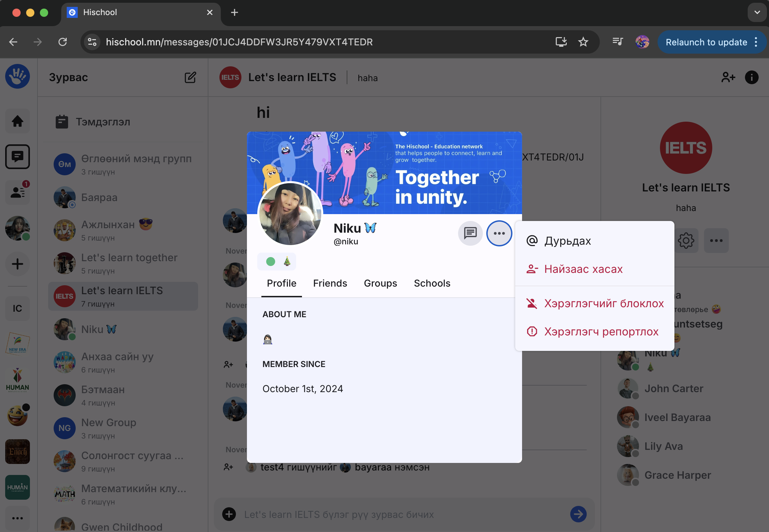
Task: Click the plus add server icon in sidebar
Action: point(18,264)
